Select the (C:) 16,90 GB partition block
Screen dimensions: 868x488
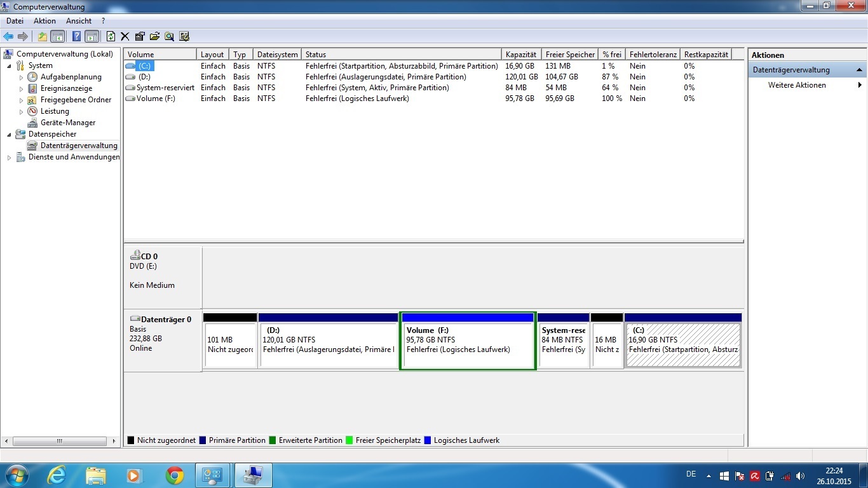pos(683,340)
